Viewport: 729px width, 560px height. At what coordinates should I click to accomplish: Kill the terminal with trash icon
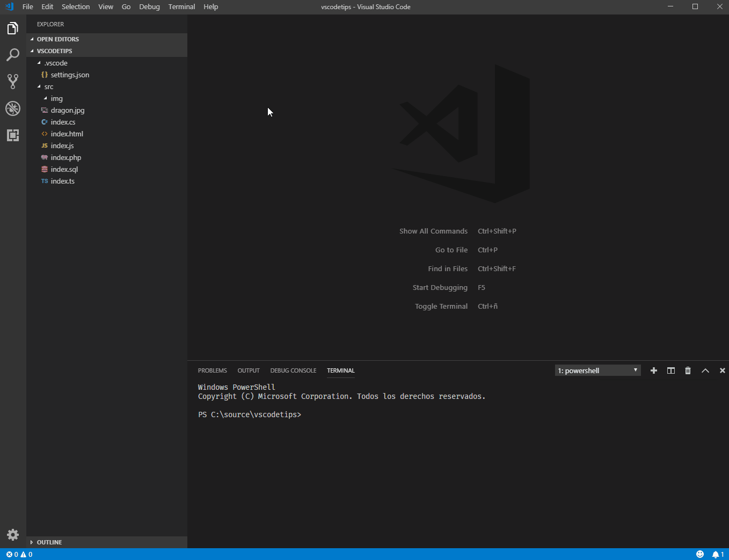(x=688, y=370)
